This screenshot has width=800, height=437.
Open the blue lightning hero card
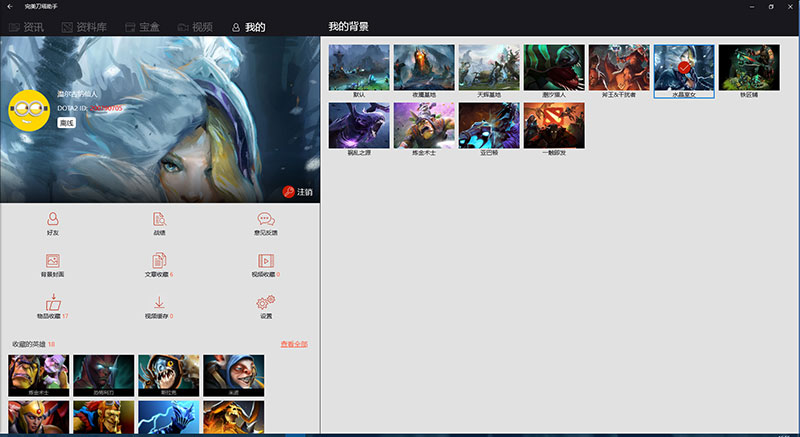click(x=168, y=417)
